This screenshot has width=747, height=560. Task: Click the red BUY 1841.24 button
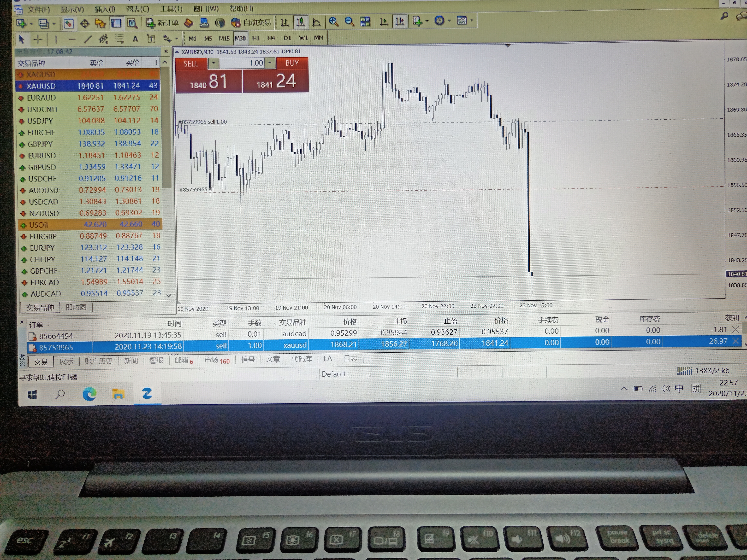coord(276,75)
